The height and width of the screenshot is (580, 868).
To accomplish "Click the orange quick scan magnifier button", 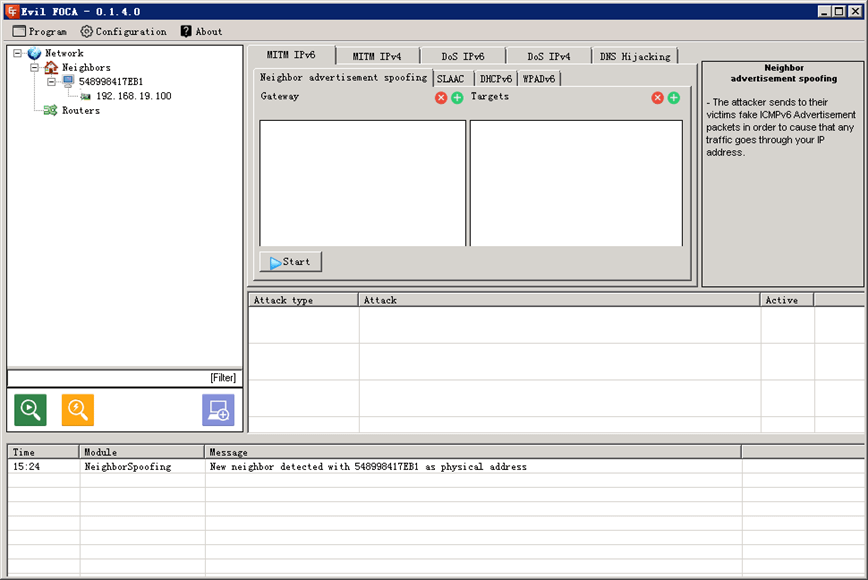I will click(x=78, y=410).
